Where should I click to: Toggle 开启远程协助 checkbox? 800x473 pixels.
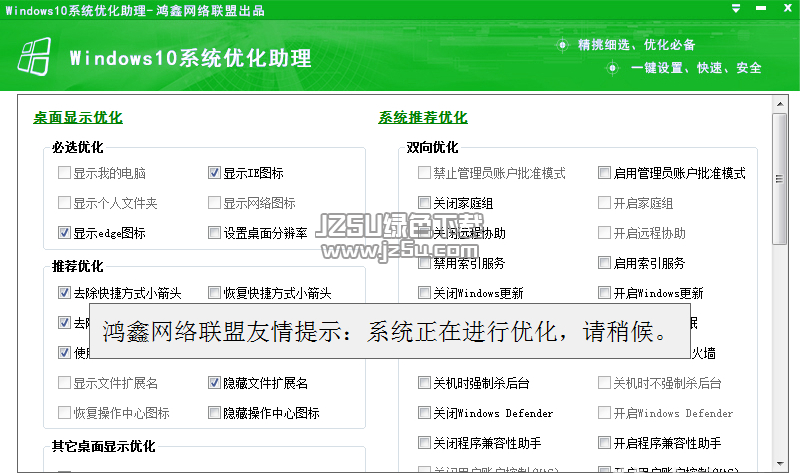604,233
